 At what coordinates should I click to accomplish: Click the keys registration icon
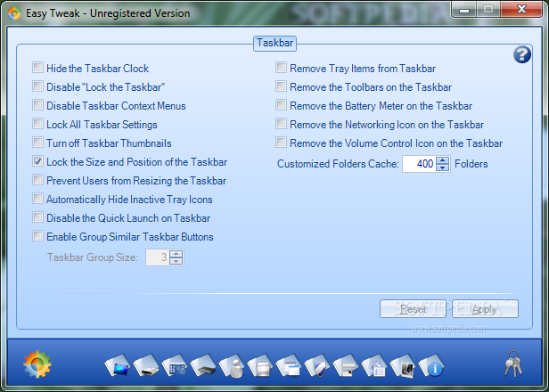(x=513, y=364)
